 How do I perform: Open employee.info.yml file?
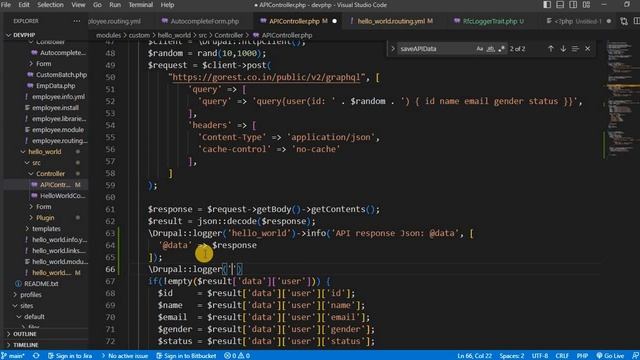[58, 97]
